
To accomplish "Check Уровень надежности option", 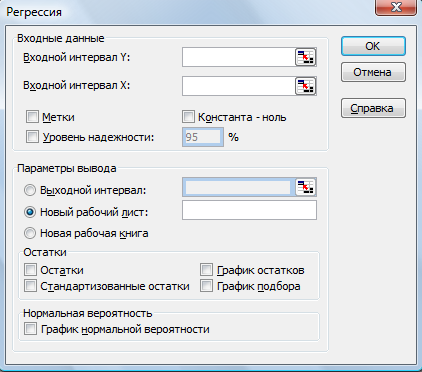I will click(32, 137).
